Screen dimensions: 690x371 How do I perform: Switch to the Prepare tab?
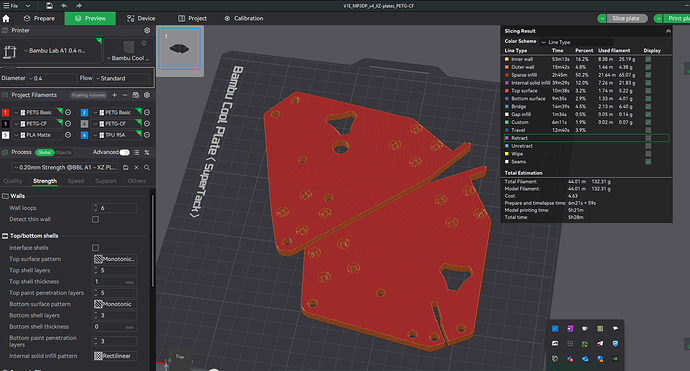point(39,18)
